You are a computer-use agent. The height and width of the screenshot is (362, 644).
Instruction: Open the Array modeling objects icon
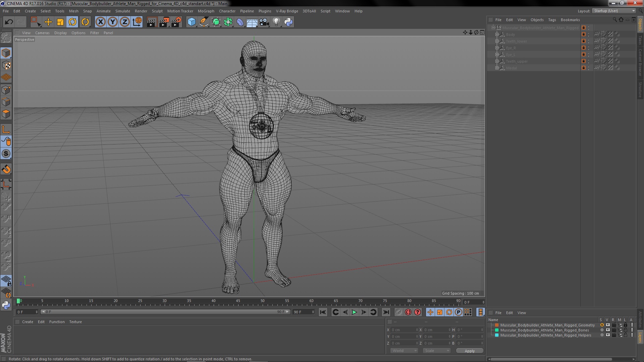click(x=228, y=22)
